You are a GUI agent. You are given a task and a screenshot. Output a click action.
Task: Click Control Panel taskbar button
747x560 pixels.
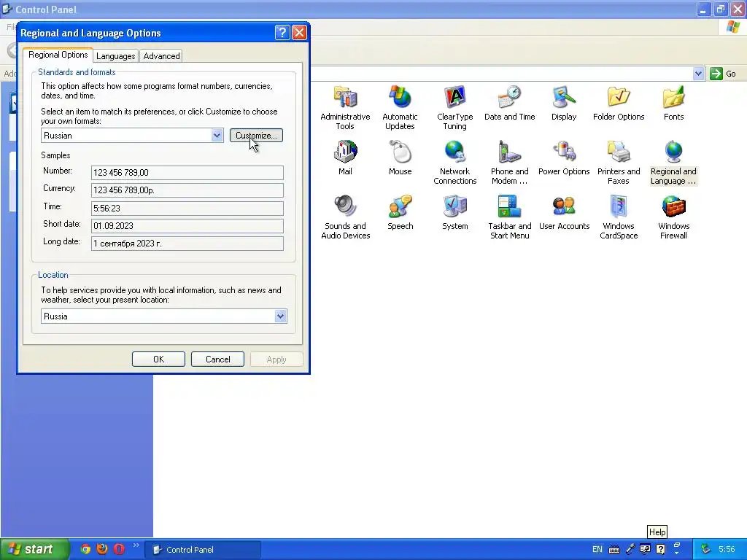(203, 550)
